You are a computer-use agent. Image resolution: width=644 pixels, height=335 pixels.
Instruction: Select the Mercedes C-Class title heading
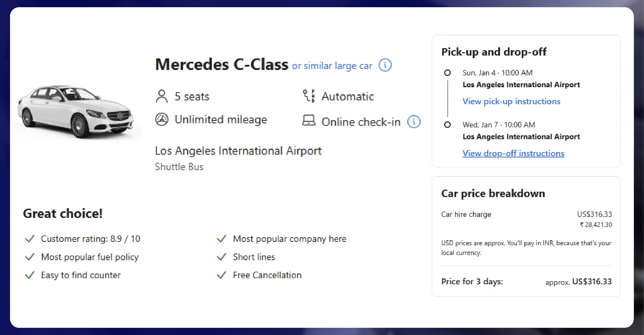pos(222,64)
